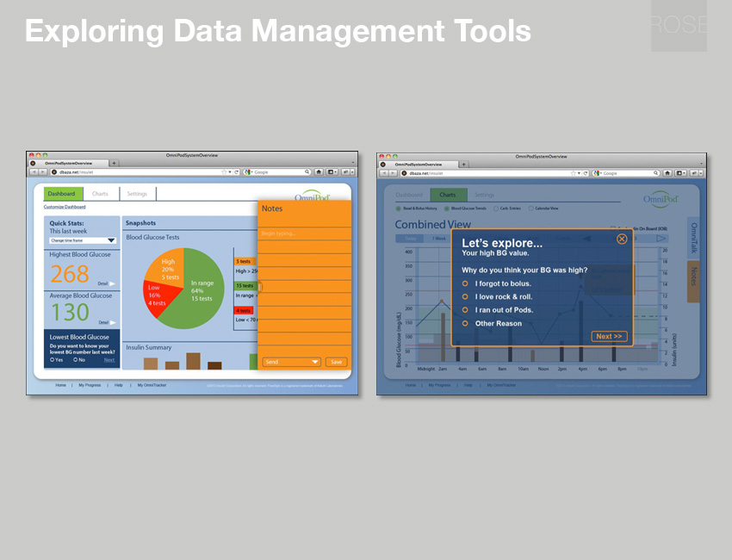This screenshot has height=560, width=732.
Task: Click 'Begin typing...' notes field
Action: point(304,233)
